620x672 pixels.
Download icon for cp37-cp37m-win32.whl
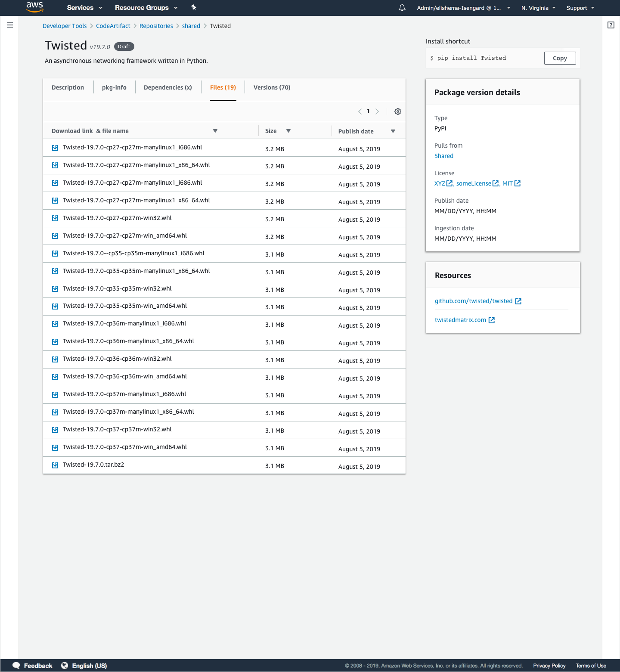pyautogui.click(x=55, y=430)
